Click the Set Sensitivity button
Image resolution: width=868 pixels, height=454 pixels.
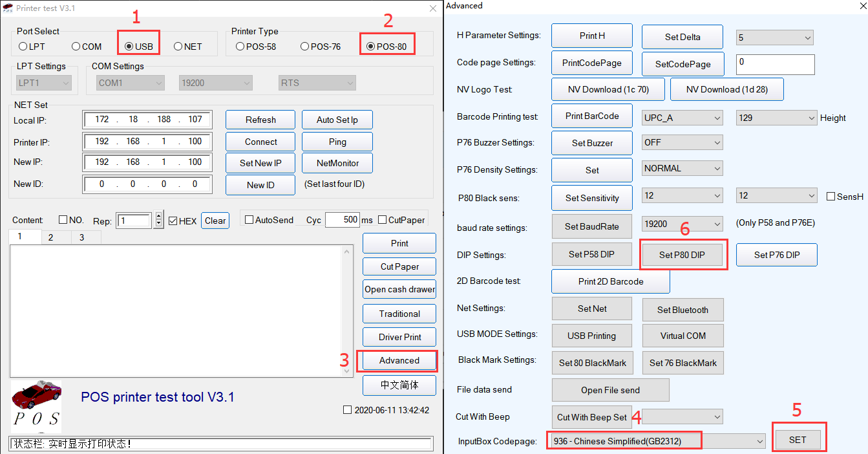coord(592,198)
